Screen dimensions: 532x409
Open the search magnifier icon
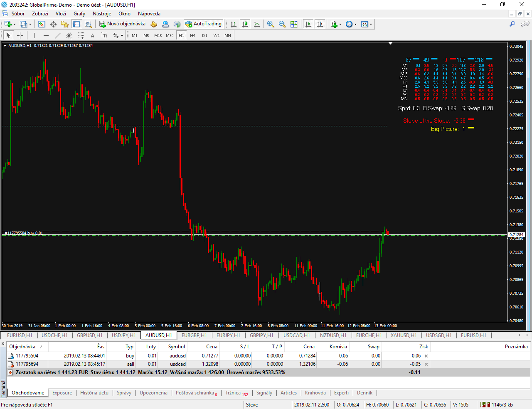[x=512, y=24]
